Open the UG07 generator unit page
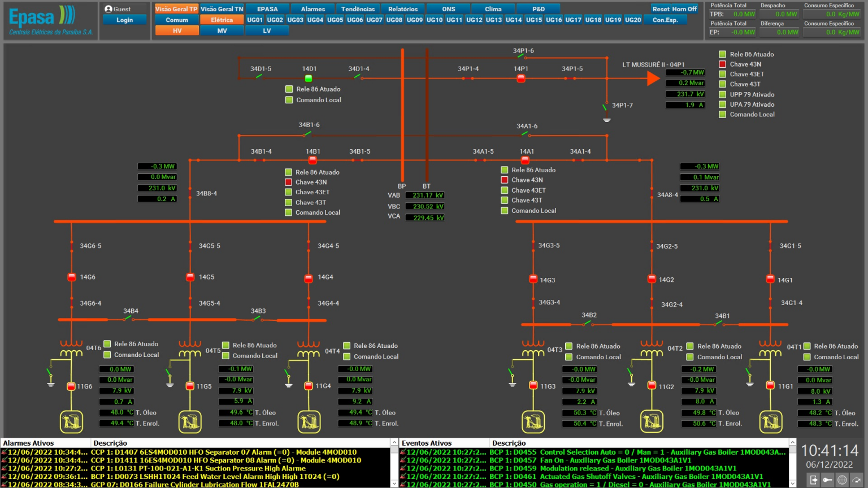Viewport: 868px width, 488px height. click(x=374, y=20)
